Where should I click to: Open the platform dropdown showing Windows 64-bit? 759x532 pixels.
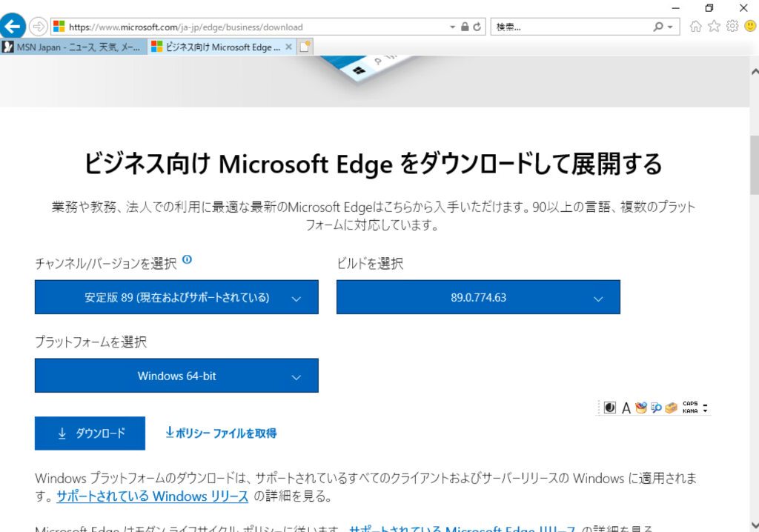(x=176, y=376)
